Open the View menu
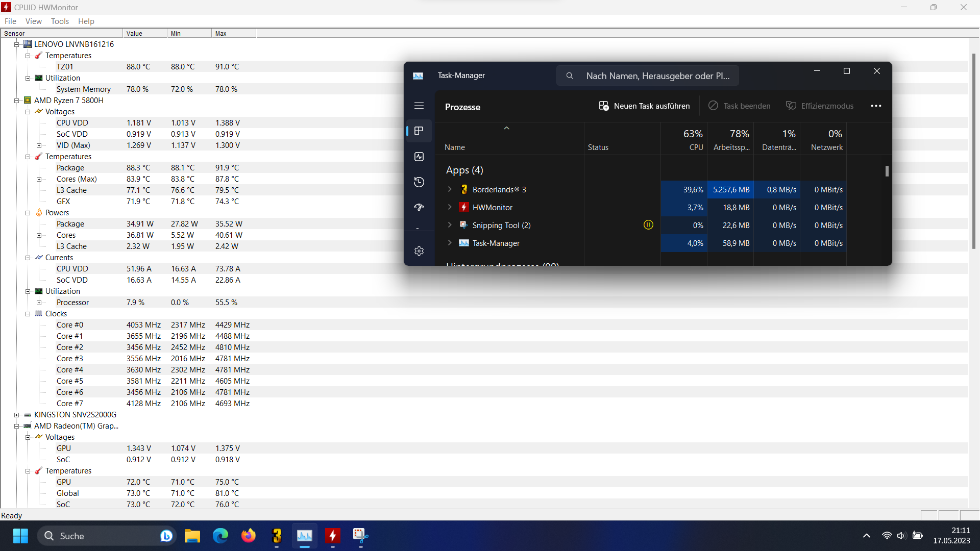 [x=34, y=21]
